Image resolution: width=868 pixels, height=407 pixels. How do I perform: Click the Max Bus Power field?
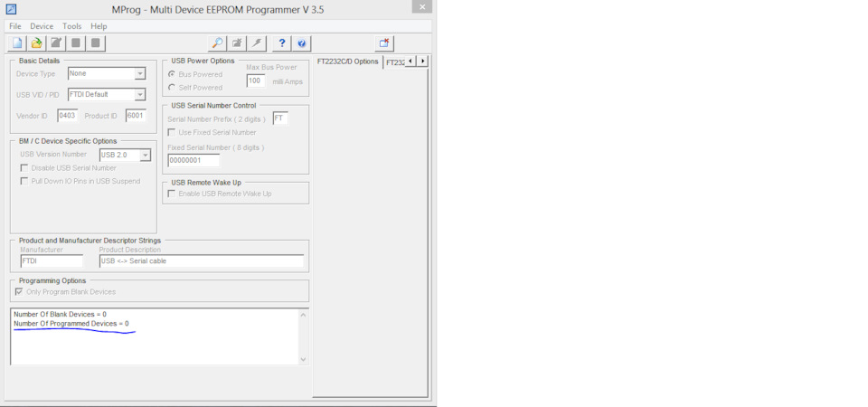(256, 80)
